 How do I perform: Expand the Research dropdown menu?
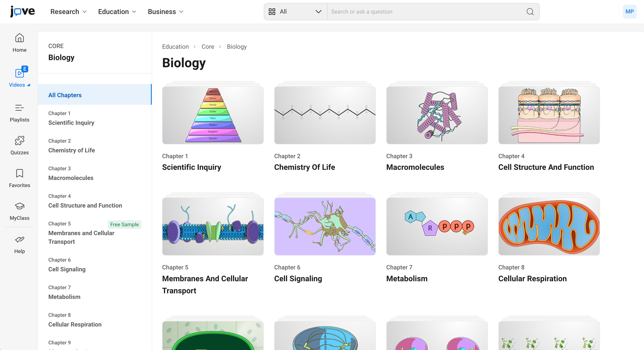(68, 11)
